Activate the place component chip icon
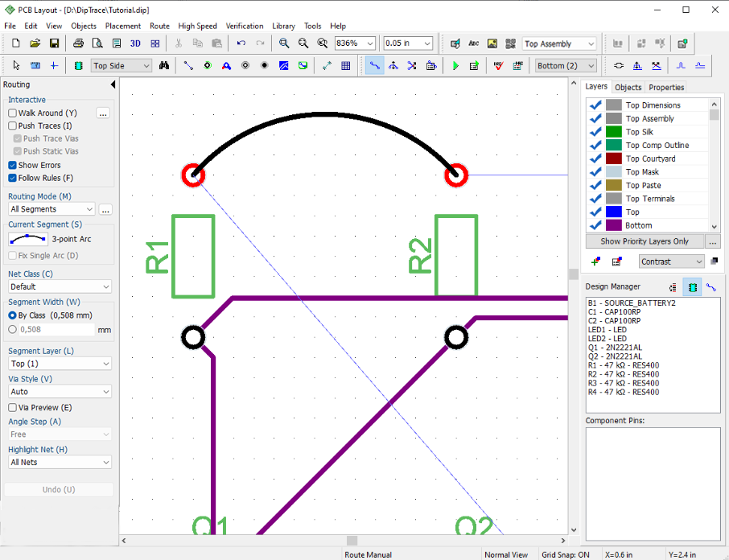Viewport: 729px width, 560px height. (x=78, y=65)
